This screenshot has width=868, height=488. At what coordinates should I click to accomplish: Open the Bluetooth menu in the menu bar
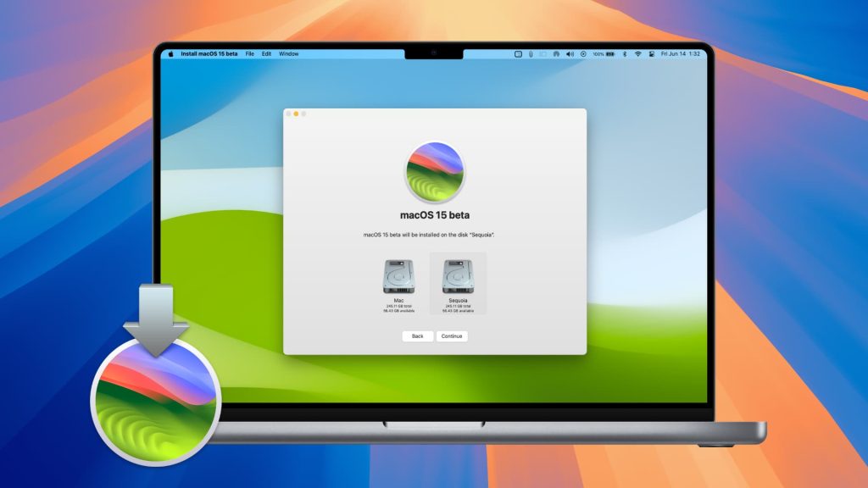pyautogui.click(x=624, y=53)
